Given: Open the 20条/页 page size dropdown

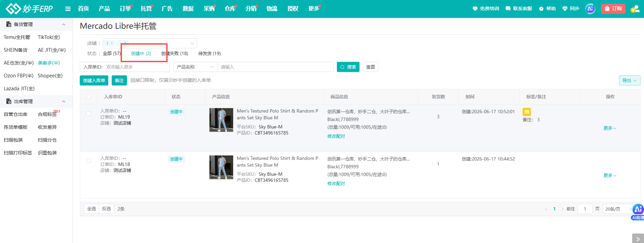Looking at the screenshot, I should [x=618, y=209].
